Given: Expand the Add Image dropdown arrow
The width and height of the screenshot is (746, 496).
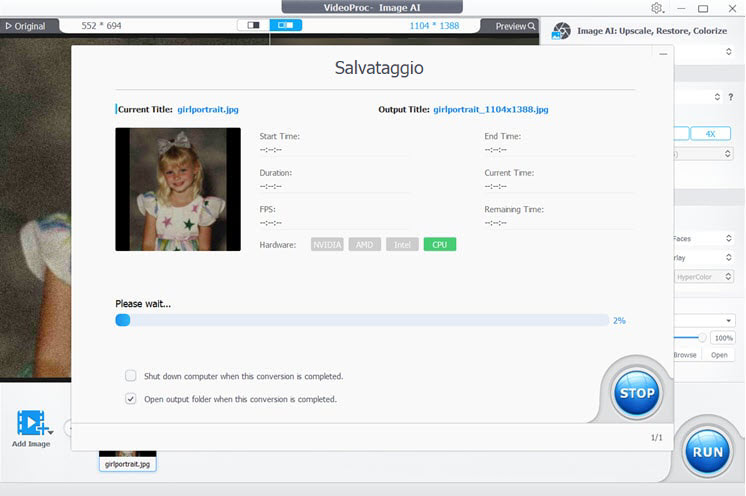Looking at the screenshot, I should [50, 432].
